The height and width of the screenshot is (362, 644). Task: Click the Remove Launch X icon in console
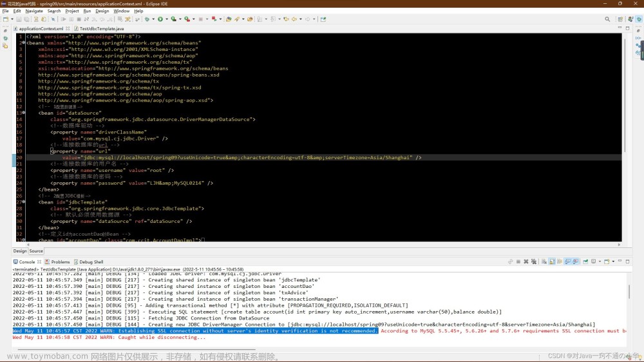pyautogui.click(x=526, y=262)
